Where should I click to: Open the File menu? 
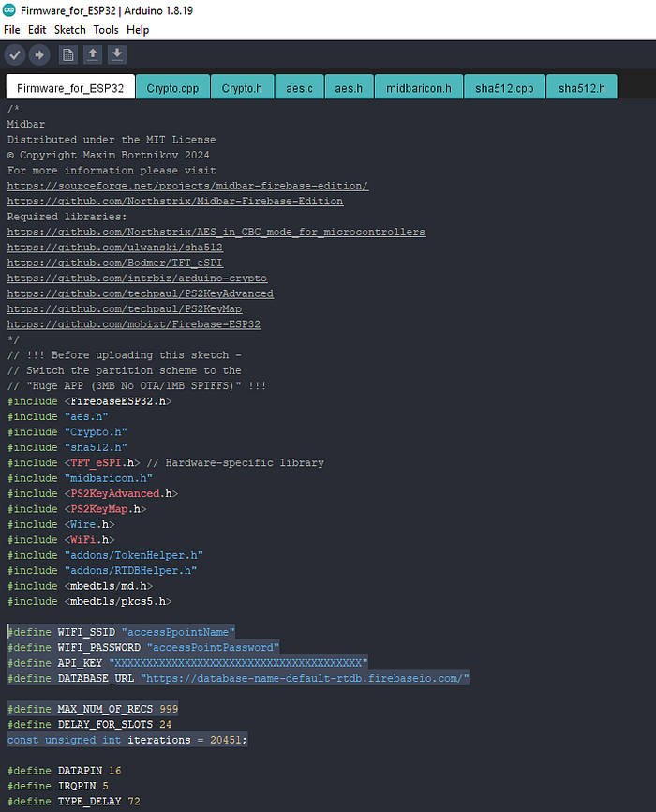point(12,30)
